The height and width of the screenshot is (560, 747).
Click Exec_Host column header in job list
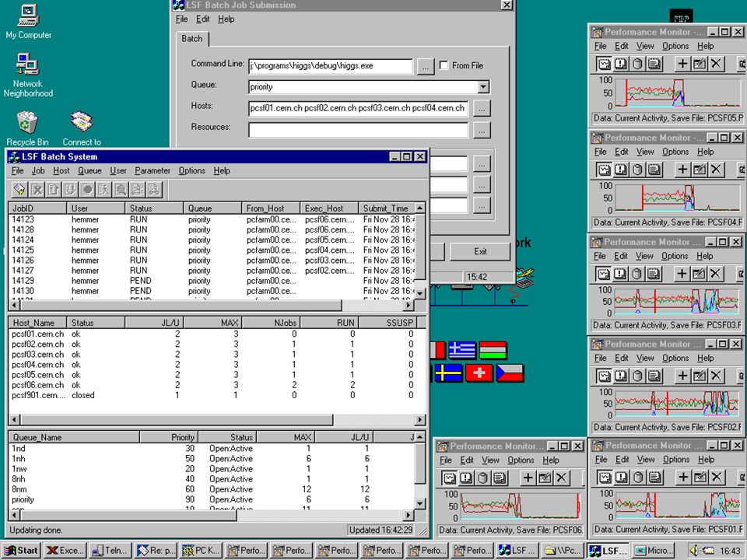[x=328, y=208]
